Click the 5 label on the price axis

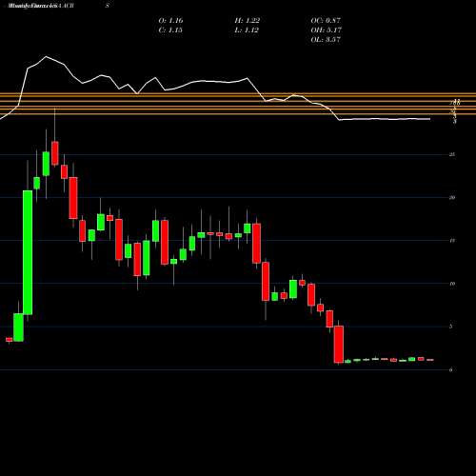[451, 327]
